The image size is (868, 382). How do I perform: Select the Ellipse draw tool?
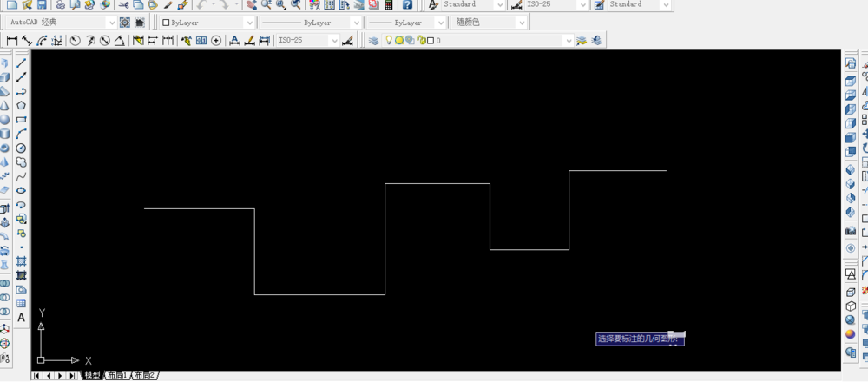pyautogui.click(x=21, y=190)
